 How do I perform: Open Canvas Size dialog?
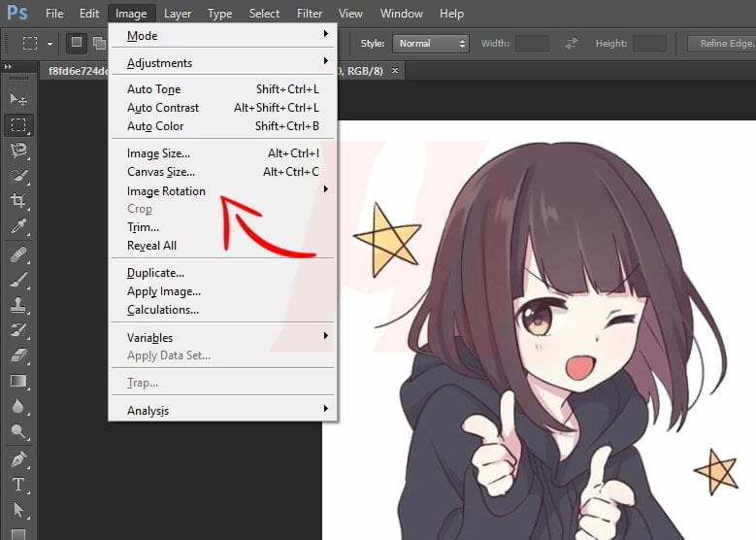pyautogui.click(x=223, y=172)
